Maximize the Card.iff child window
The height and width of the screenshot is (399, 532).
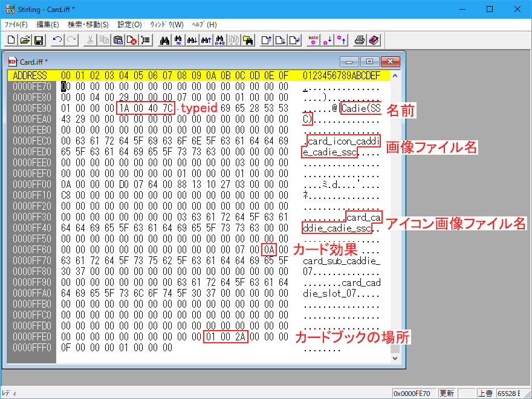tap(369, 62)
